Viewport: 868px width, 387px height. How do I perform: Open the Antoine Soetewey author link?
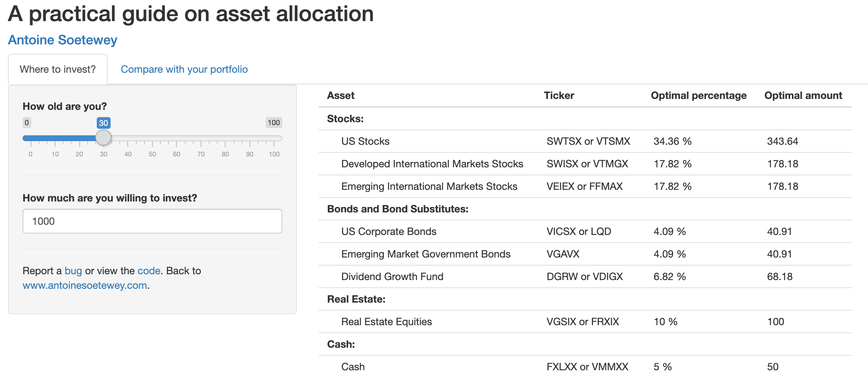click(63, 40)
